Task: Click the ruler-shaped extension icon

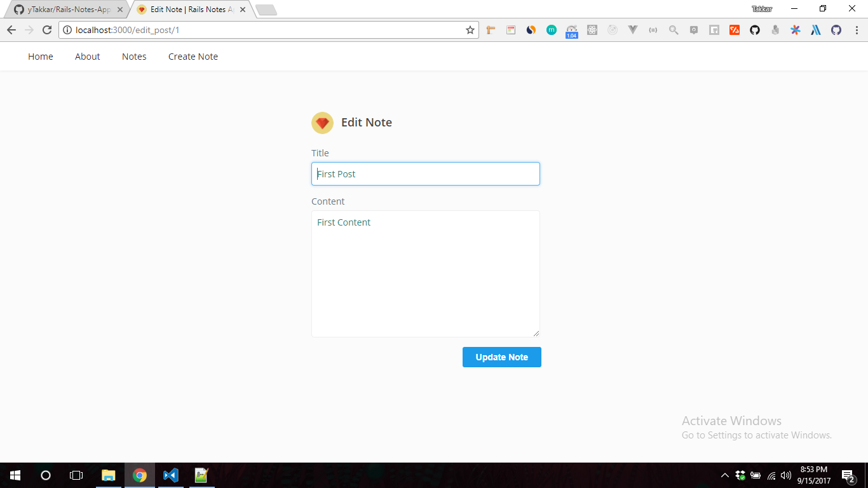Action: tap(491, 30)
